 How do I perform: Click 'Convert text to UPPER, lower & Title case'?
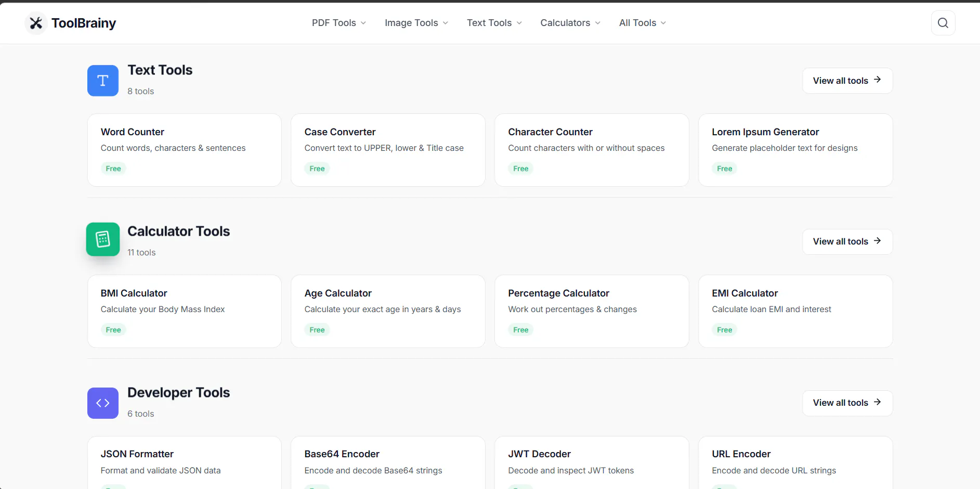click(x=384, y=148)
